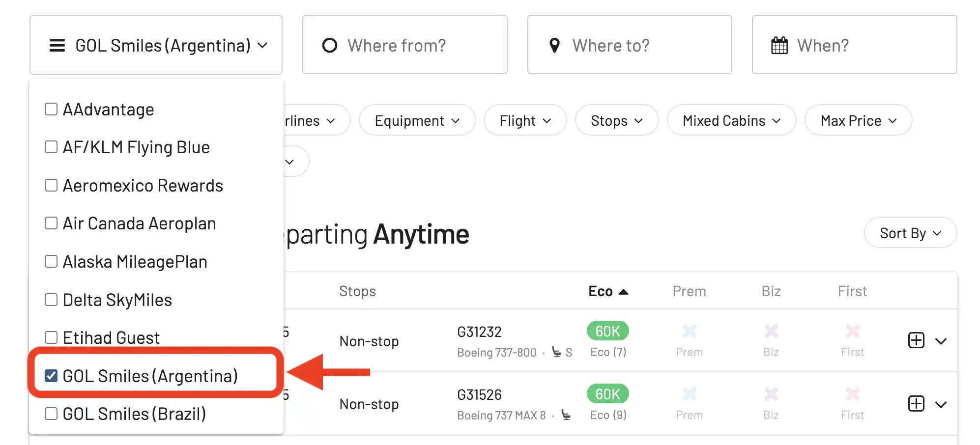This screenshot has width=980, height=445.
Task: Click flight number G31232
Action: coord(479,332)
